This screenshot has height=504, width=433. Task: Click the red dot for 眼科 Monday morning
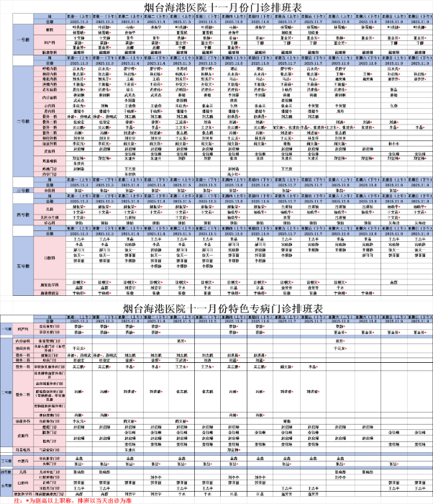[84, 29]
